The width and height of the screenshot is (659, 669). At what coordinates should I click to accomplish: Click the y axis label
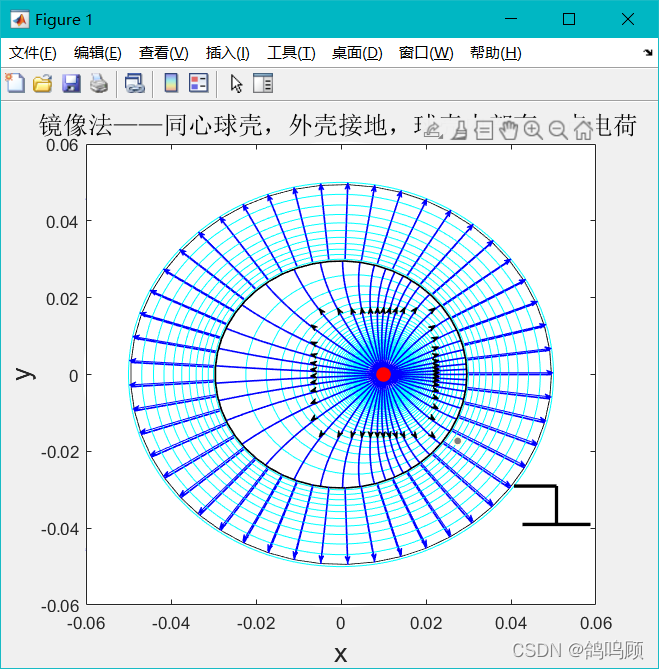click(x=25, y=374)
